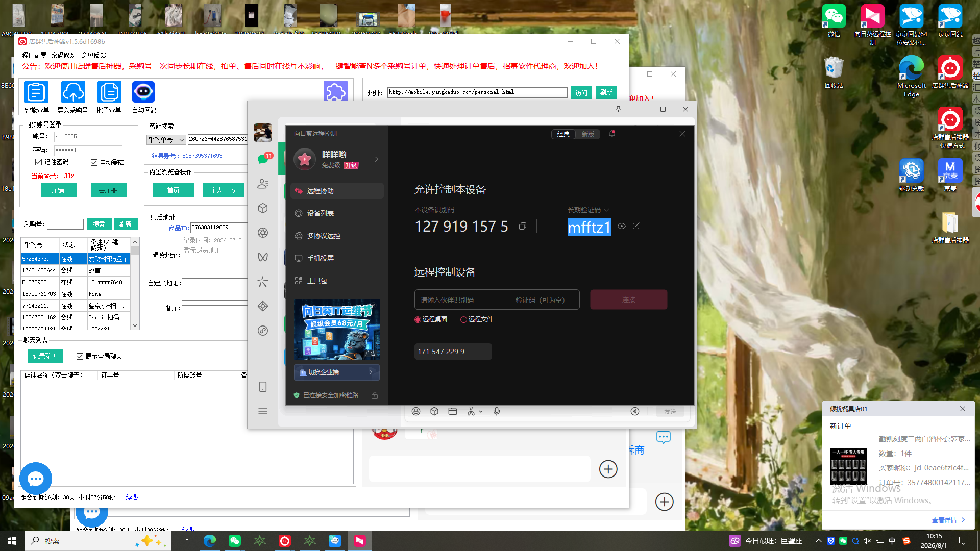Select the 远程文件 radio button
This screenshot has height=551, width=980.
463,319
